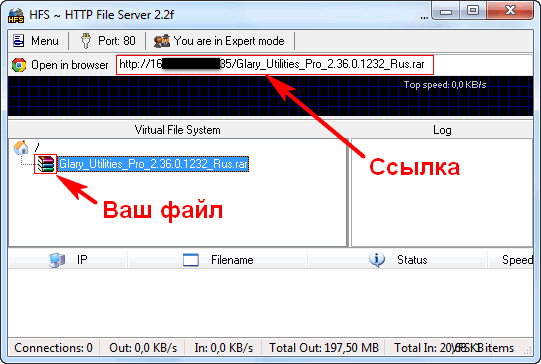Sort connections by Status column
The height and width of the screenshot is (364, 541).
point(397,259)
